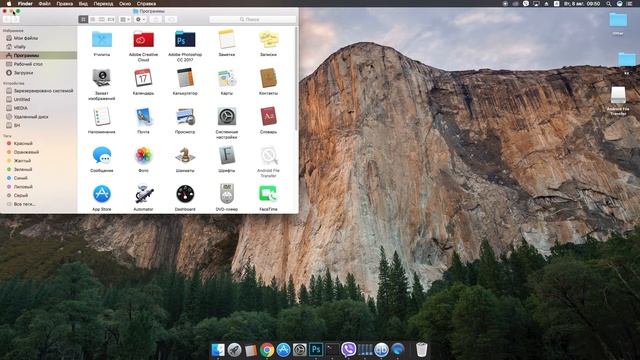
Task: Switch Finder to list view
Action: click(x=93, y=19)
